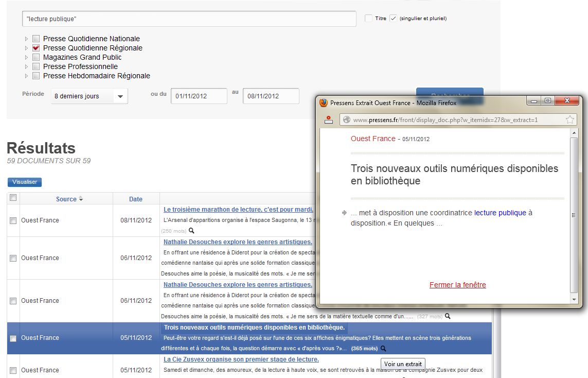588x378 pixels.
Task: Expand Magazines Grand Public tree node
Action: 26,58
